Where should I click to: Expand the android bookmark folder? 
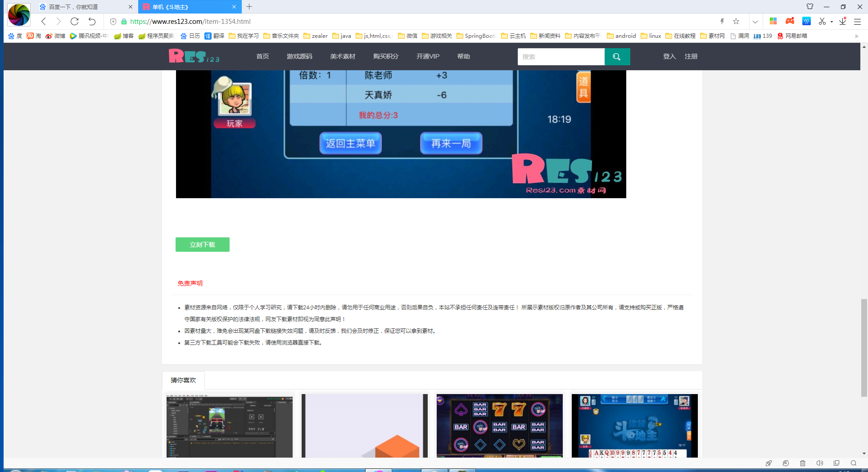click(621, 36)
